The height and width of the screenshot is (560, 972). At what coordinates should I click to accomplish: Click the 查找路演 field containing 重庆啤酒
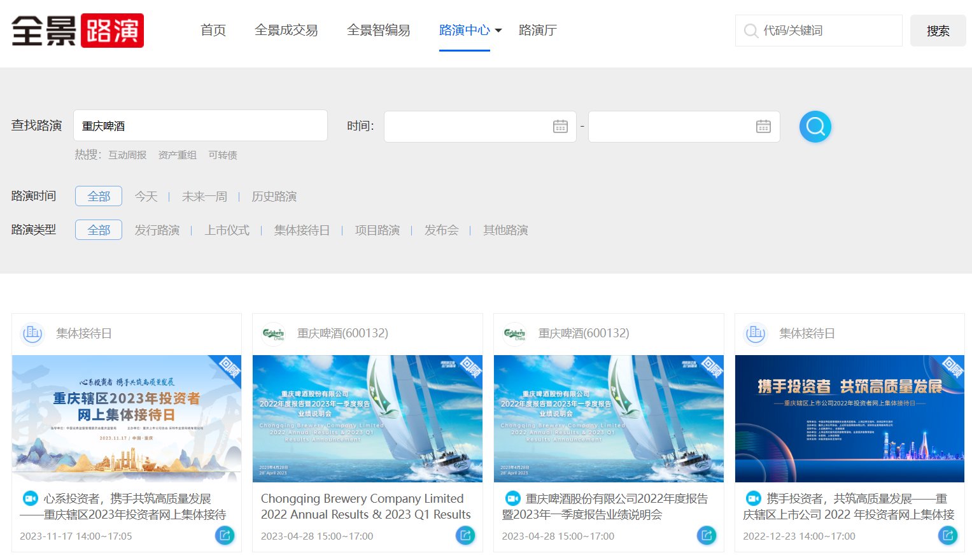[x=201, y=125]
